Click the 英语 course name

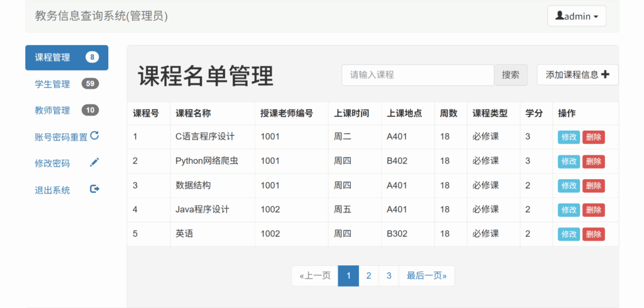tap(184, 234)
